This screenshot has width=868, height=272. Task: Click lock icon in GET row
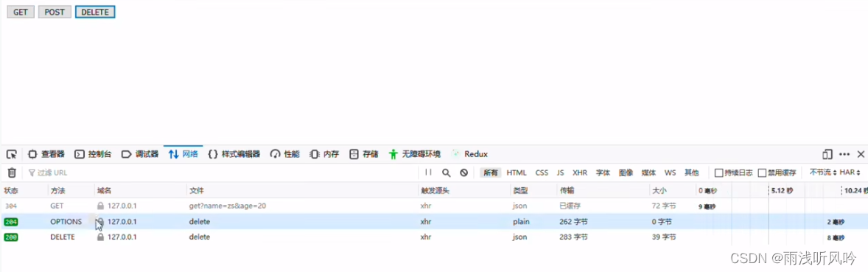[100, 206]
